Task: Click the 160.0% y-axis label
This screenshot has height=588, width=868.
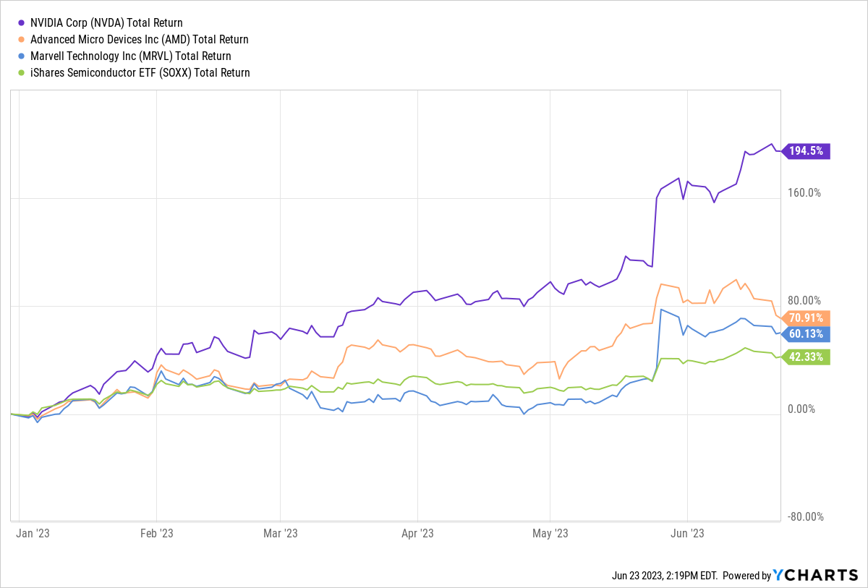Action: click(x=804, y=192)
